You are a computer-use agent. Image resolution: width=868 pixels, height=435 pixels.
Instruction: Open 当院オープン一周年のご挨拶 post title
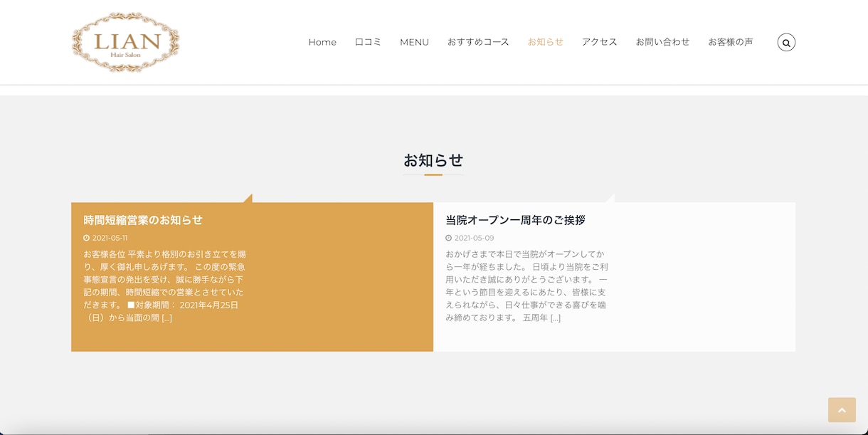(516, 220)
